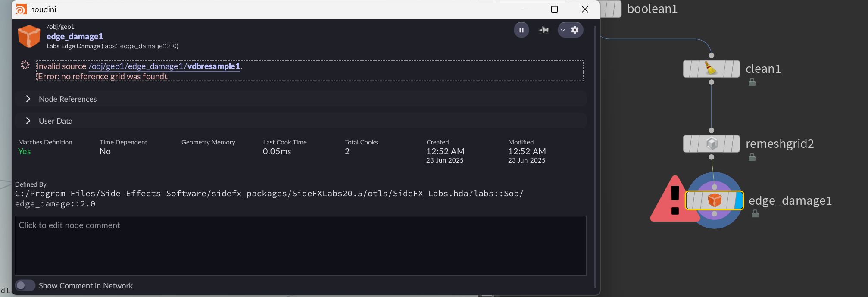
Task: Click the Labs Edge Damage type description
Action: (x=112, y=46)
